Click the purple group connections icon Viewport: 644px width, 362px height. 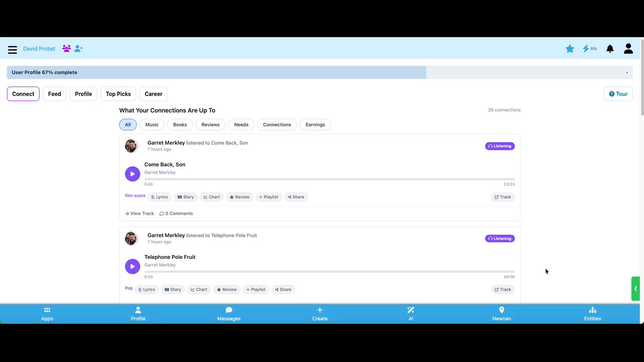click(x=66, y=49)
